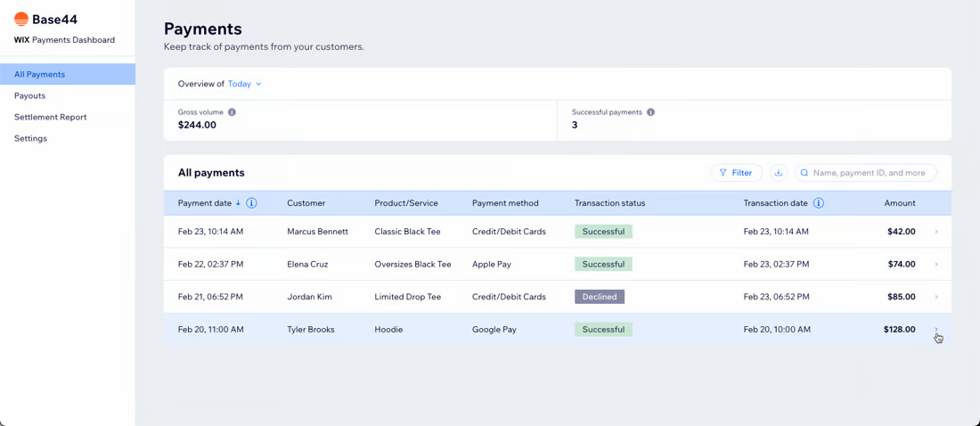
Task: Click search magnifier icon in search box
Action: point(805,173)
